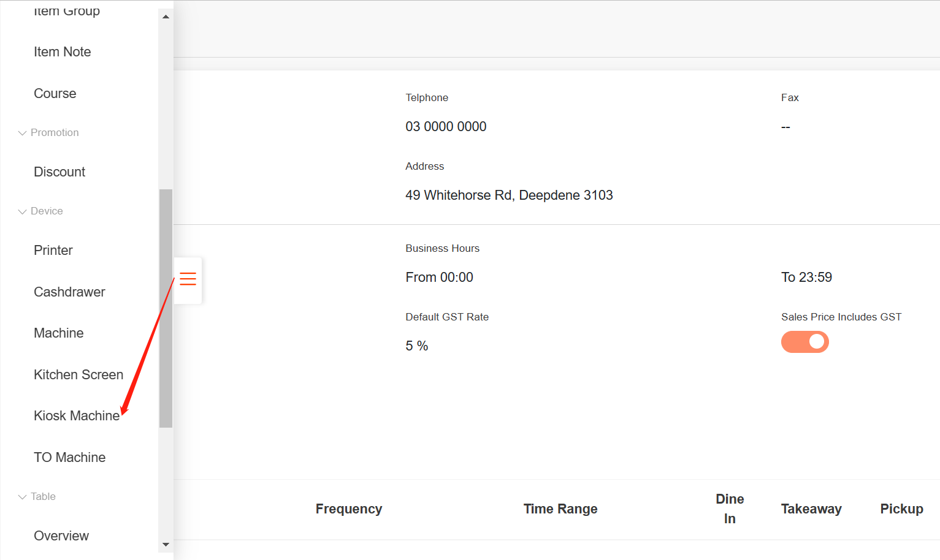Click Kiosk Machine in the sidebar
This screenshot has height=560, width=940.
coord(77,416)
